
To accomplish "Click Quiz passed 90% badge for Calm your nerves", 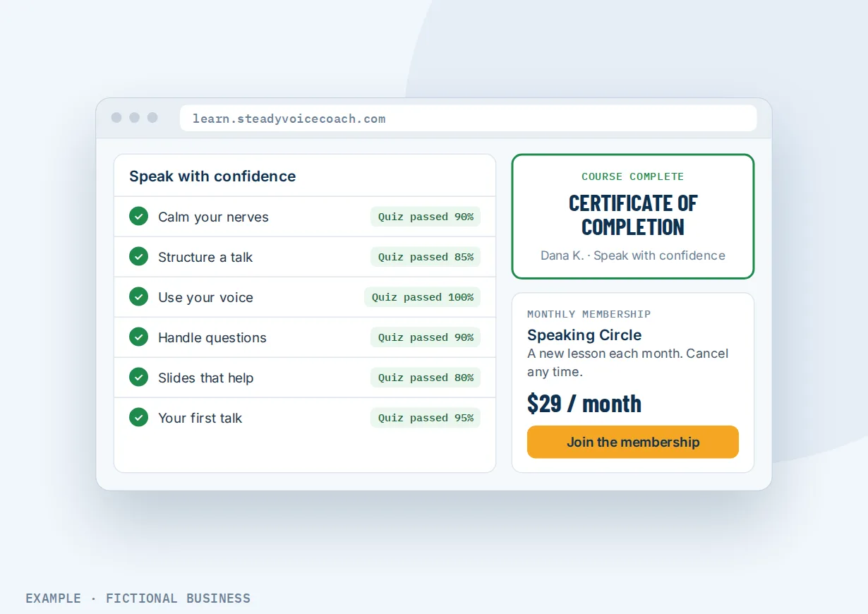I will pyautogui.click(x=426, y=217).
